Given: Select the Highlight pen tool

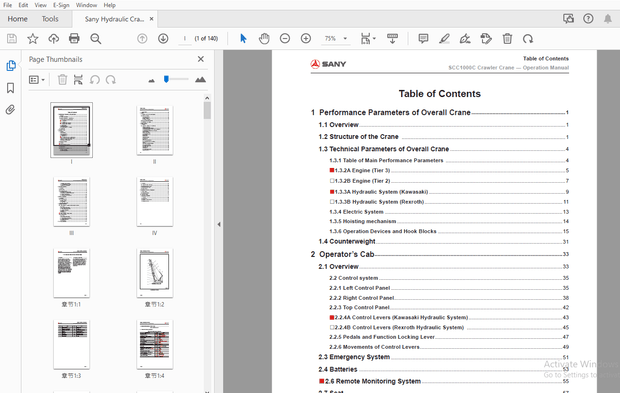Looking at the screenshot, I should click(x=444, y=38).
